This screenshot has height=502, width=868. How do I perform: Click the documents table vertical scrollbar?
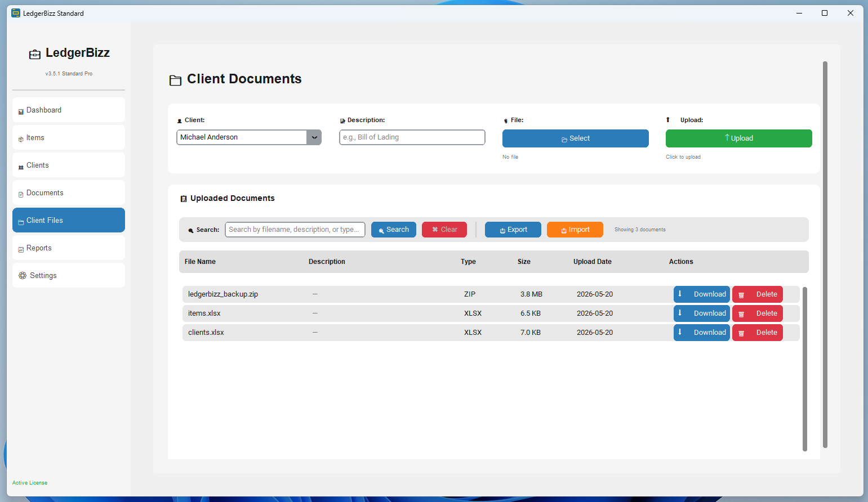[805, 369]
